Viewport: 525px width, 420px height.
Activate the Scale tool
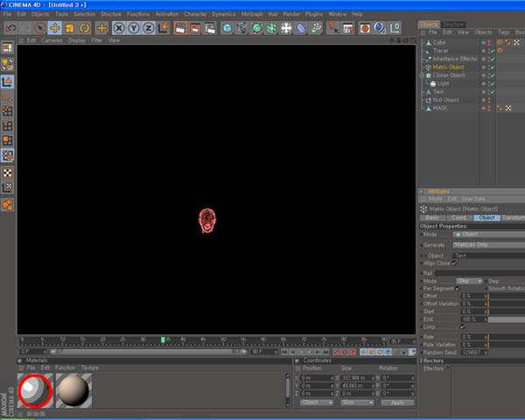[x=70, y=28]
